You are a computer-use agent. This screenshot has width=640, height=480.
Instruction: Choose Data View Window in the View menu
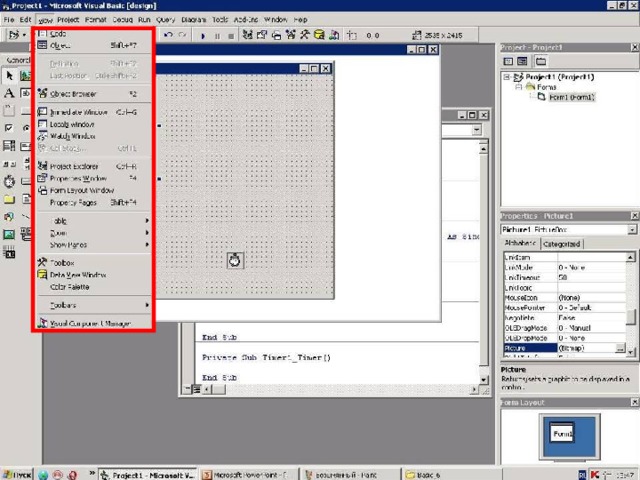coord(93,275)
